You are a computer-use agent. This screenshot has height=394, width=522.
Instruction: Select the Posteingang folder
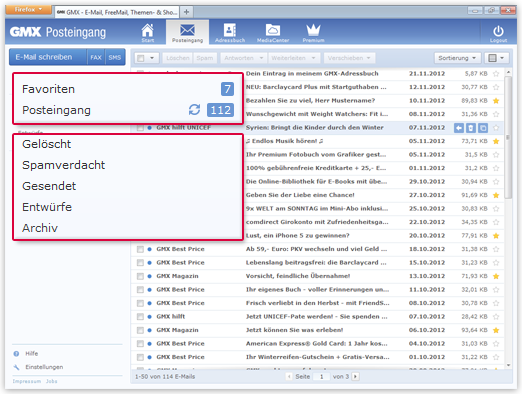[x=56, y=110]
